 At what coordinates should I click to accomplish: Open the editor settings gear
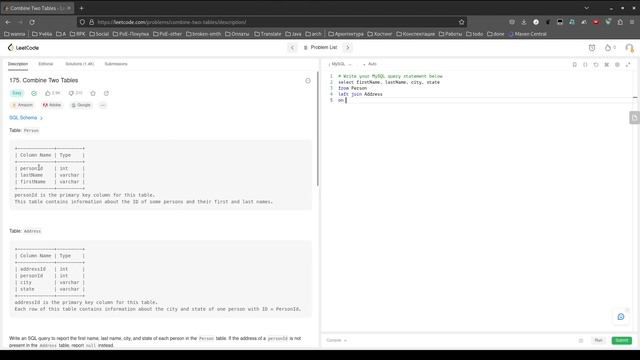coord(617,64)
